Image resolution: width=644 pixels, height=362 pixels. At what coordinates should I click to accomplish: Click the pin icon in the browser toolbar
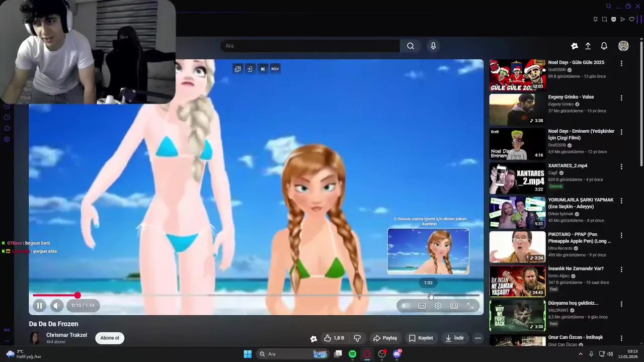[x=595, y=20]
